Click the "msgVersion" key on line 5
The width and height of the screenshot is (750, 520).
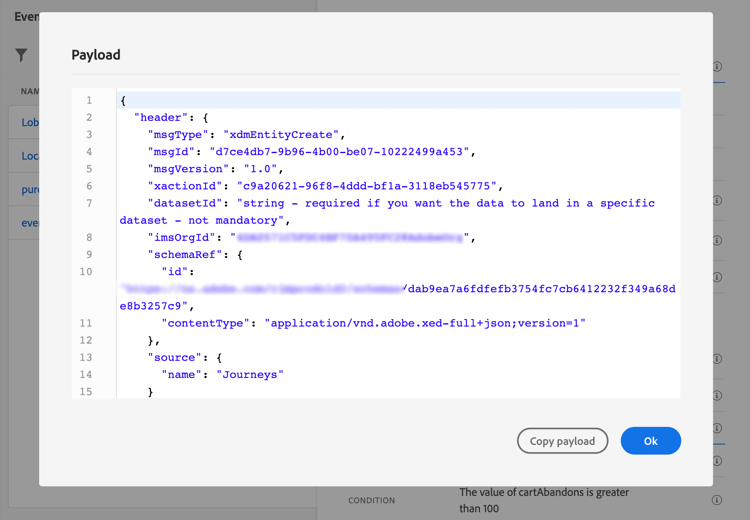pyautogui.click(x=188, y=169)
